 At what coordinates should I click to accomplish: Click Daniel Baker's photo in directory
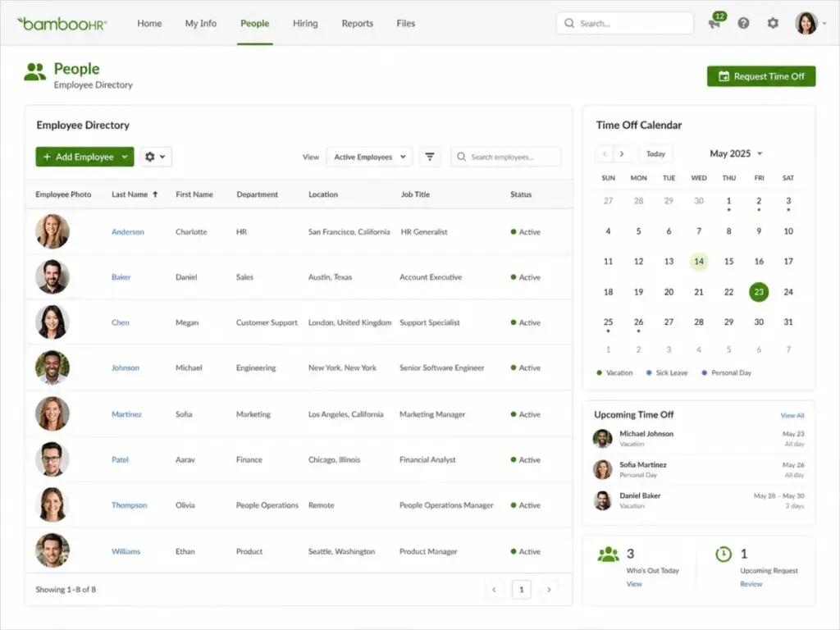click(x=52, y=276)
